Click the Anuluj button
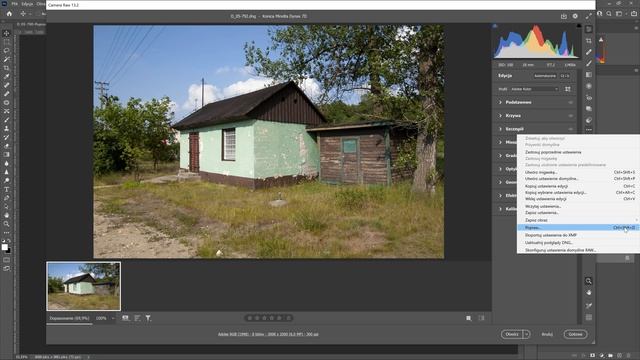 (x=547, y=334)
